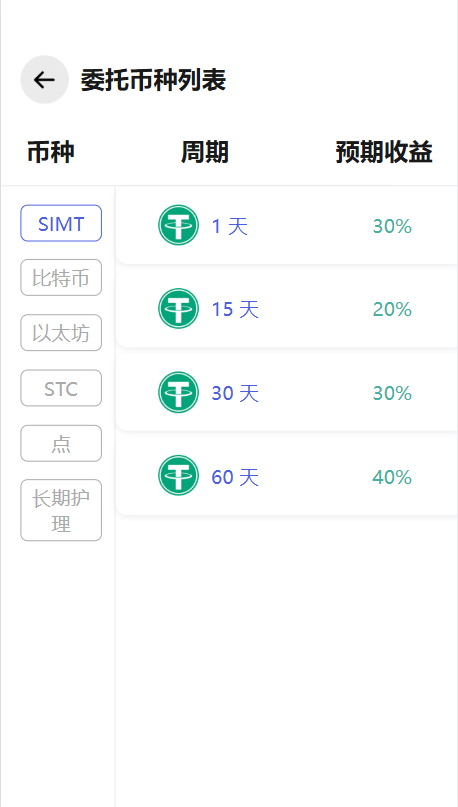Select the 点 currency tab
The width and height of the screenshot is (458, 807).
click(x=61, y=444)
